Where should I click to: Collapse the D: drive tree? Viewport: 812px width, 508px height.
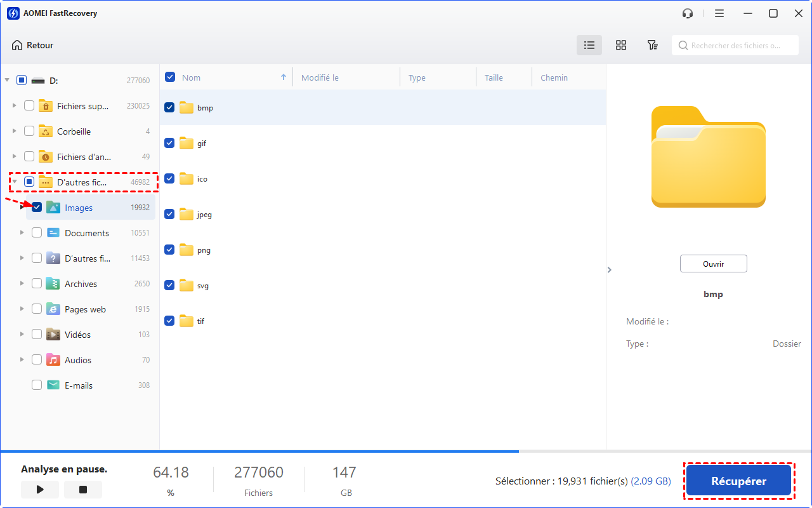(x=7, y=81)
